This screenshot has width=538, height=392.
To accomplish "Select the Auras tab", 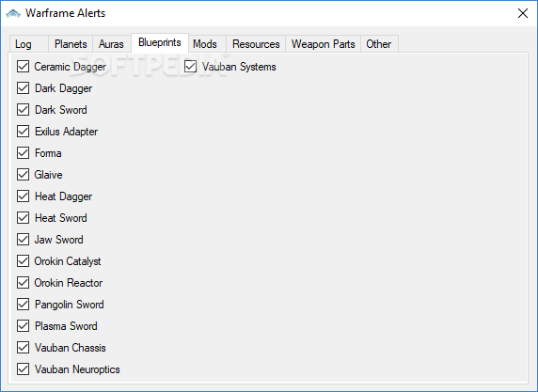I will [112, 44].
